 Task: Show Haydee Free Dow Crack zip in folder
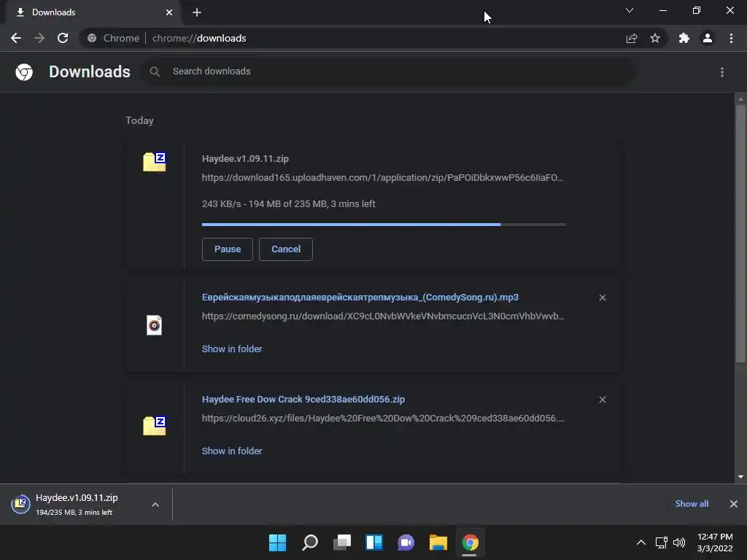pyautogui.click(x=232, y=451)
